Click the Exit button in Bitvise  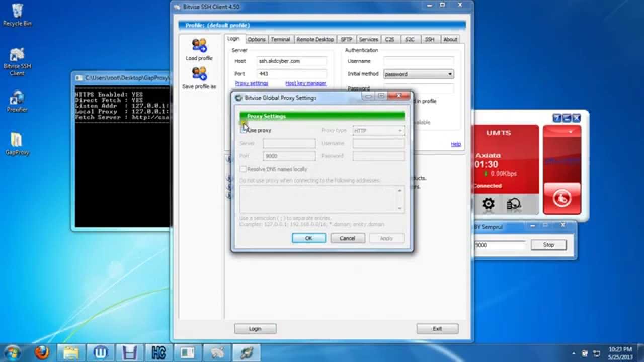point(437,329)
